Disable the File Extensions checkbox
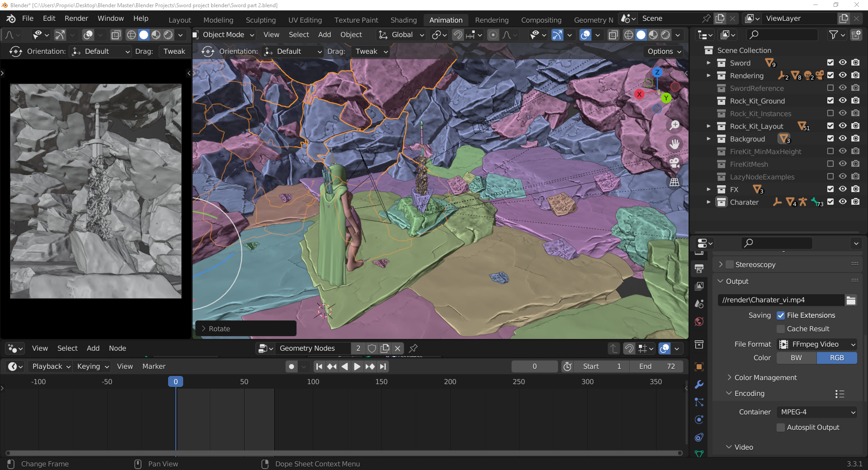868x470 pixels. coord(781,315)
